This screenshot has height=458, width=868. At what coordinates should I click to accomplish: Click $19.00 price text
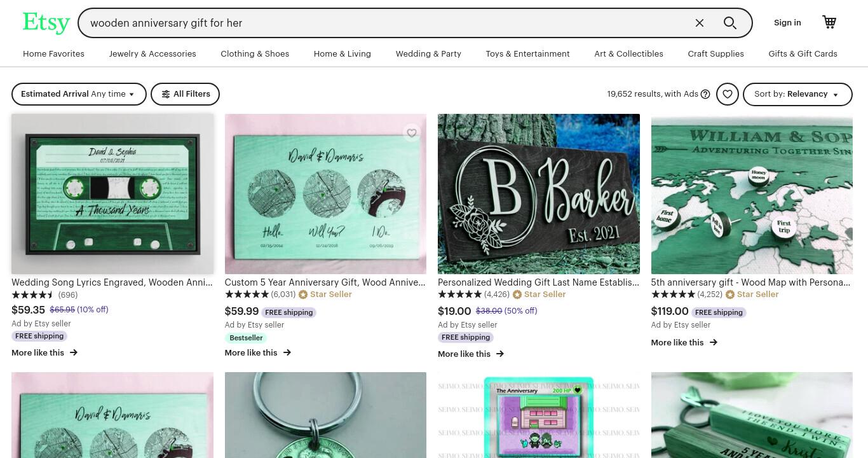click(x=454, y=311)
